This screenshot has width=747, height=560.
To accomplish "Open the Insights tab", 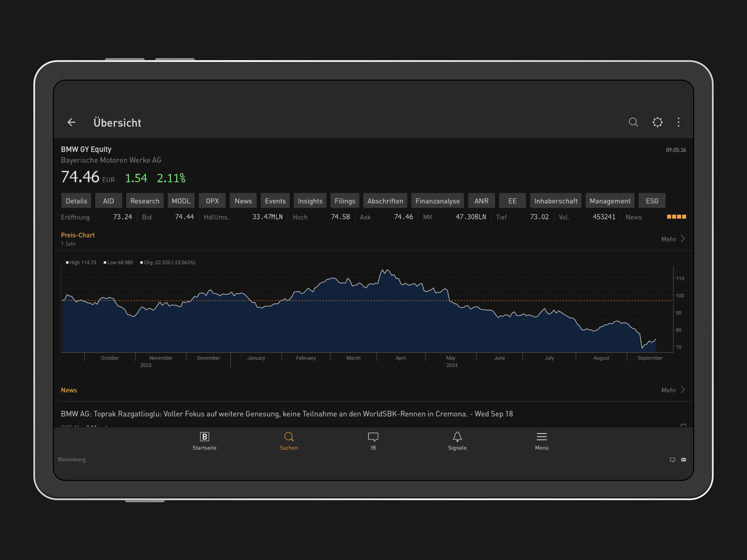I will coord(310,201).
